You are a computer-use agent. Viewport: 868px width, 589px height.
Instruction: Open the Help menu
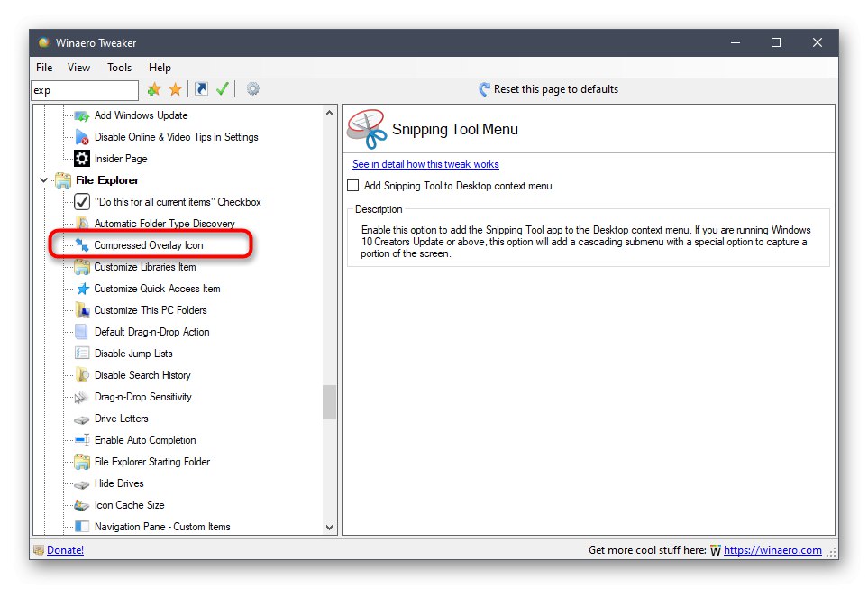coord(160,68)
